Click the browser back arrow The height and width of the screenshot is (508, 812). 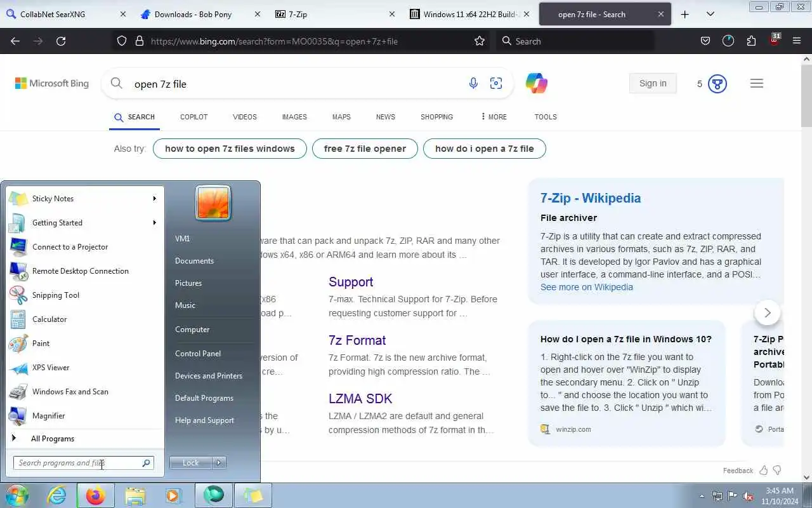tap(15, 41)
